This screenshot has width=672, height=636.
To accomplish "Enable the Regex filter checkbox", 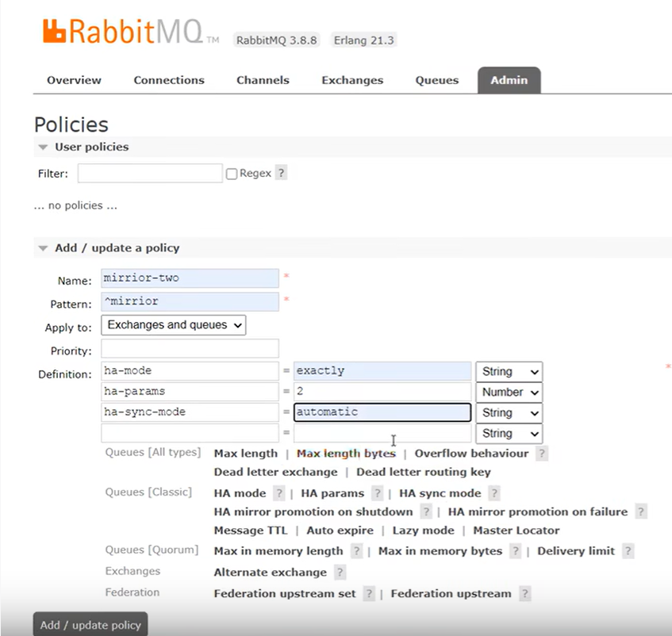I will pos(232,174).
